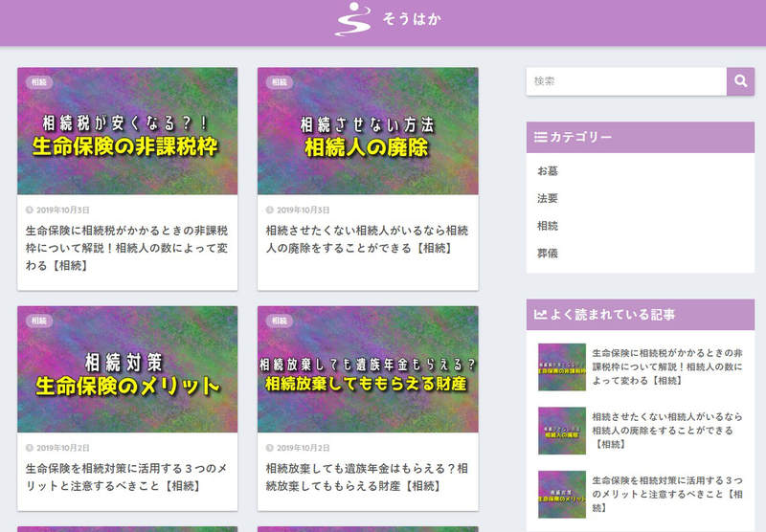Open popular article 相続させたくない相続人がいるなら text link
766x532 pixels.
[x=667, y=431]
